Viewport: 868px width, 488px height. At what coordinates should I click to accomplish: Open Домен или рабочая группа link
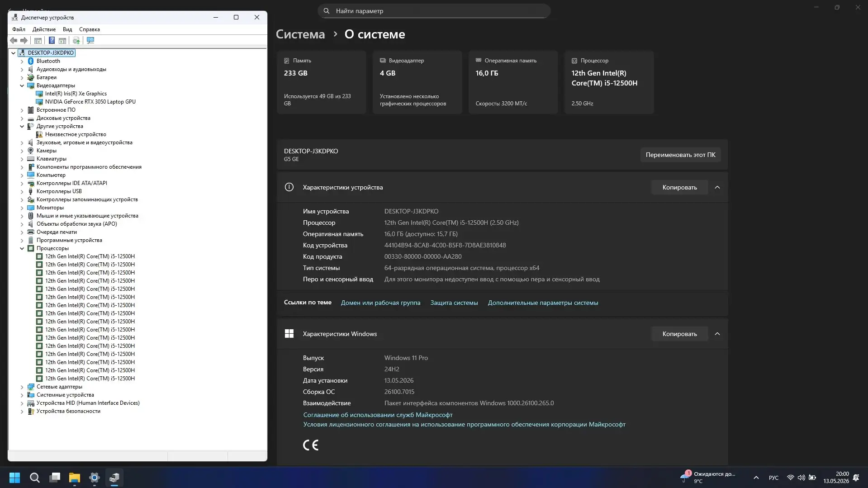380,303
